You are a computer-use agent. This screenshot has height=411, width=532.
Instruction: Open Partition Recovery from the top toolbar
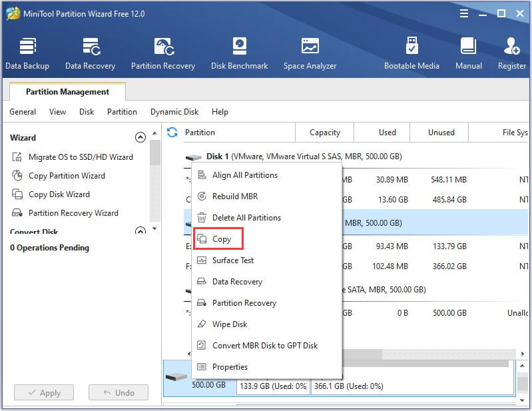point(163,53)
